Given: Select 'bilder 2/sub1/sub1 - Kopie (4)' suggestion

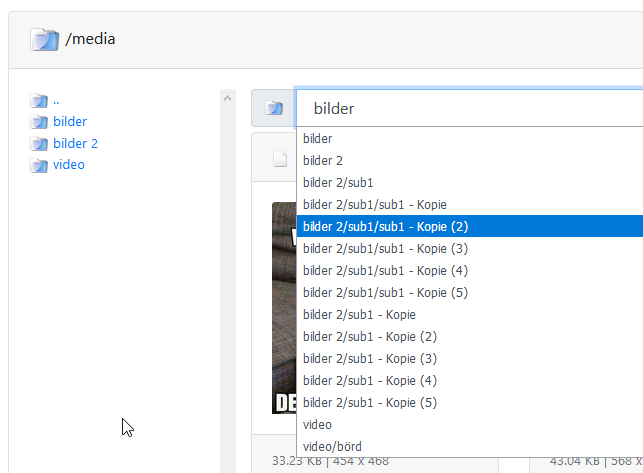Looking at the screenshot, I should tap(470, 270).
